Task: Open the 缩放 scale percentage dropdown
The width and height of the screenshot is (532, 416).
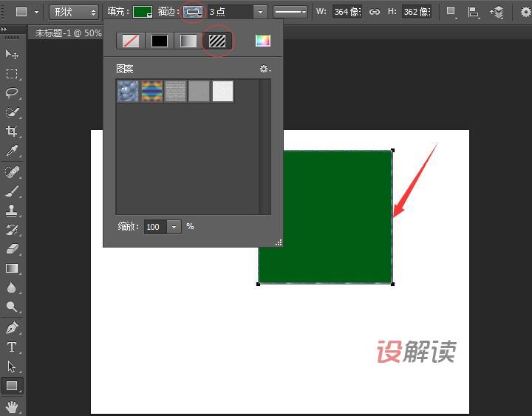Action: click(x=174, y=227)
